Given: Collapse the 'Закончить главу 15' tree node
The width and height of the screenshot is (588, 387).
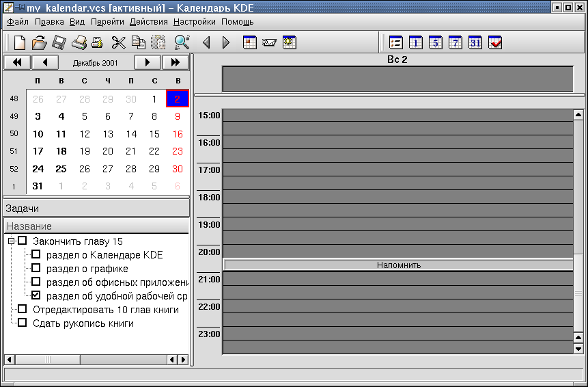Looking at the screenshot, I should coord(11,241).
